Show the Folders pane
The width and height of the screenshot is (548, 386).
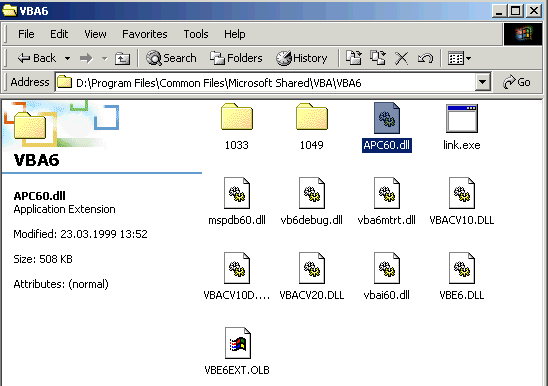pyautogui.click(x=236, y=58)
